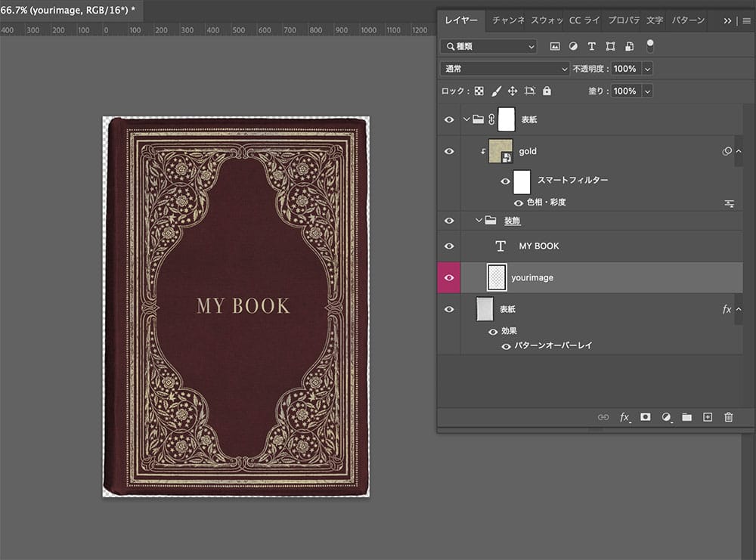Add a layer mask
This screenshot has width=756, height=560.
[646, 417]
